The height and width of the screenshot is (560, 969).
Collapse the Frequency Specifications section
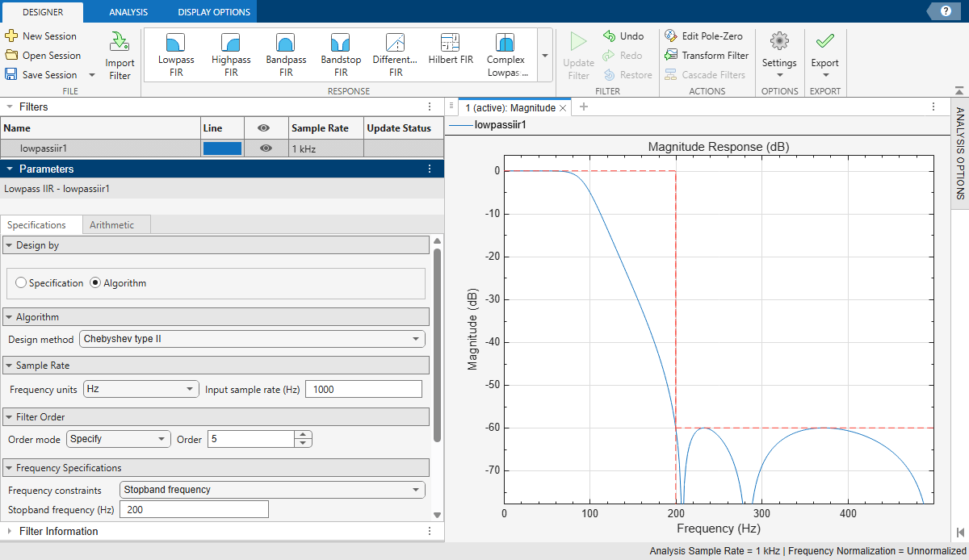(9, 468)
